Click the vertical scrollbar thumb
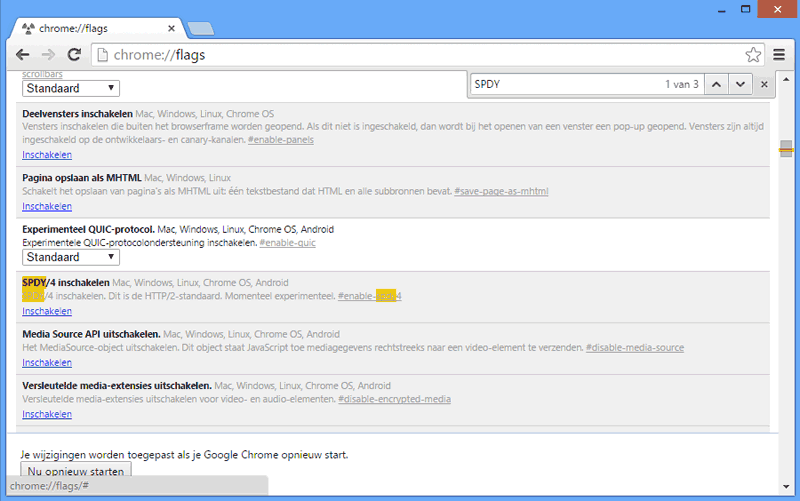 click(x=786, y=149)
